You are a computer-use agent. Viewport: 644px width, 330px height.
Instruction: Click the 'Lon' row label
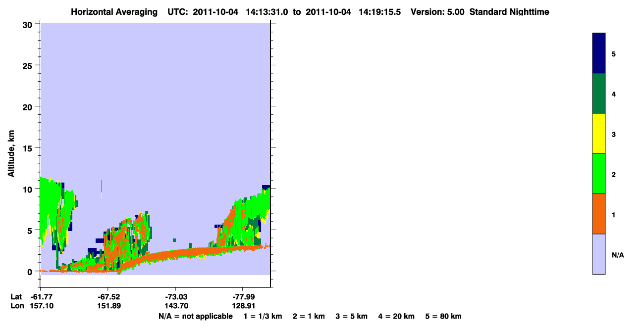16,306
